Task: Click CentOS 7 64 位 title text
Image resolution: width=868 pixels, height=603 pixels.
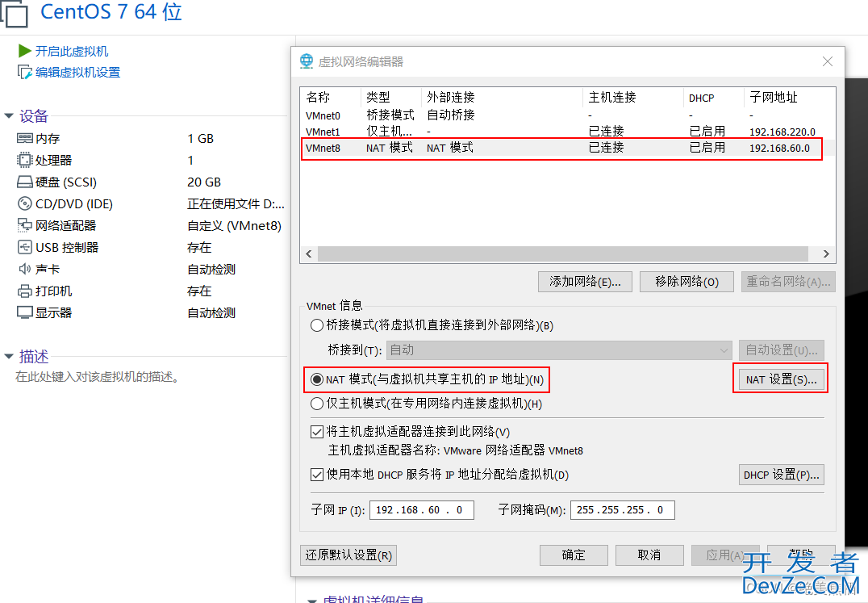Action: click(x=111, y=11)
